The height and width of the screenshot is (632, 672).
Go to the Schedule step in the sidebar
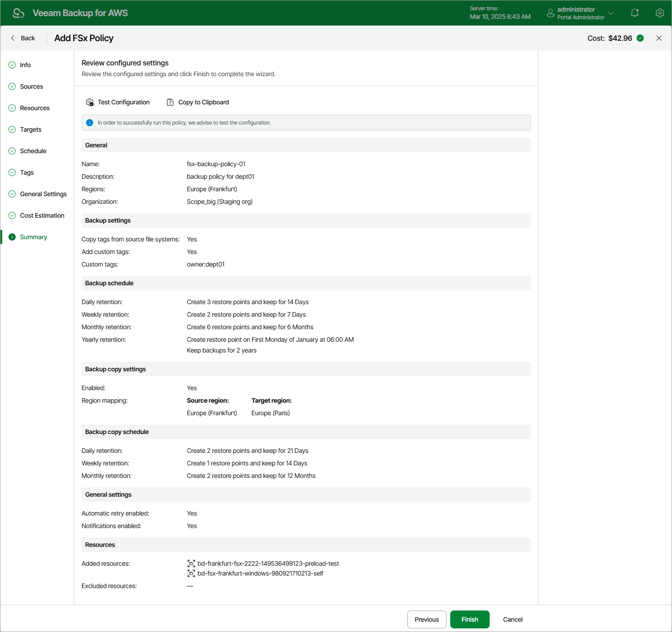[33, 151]
